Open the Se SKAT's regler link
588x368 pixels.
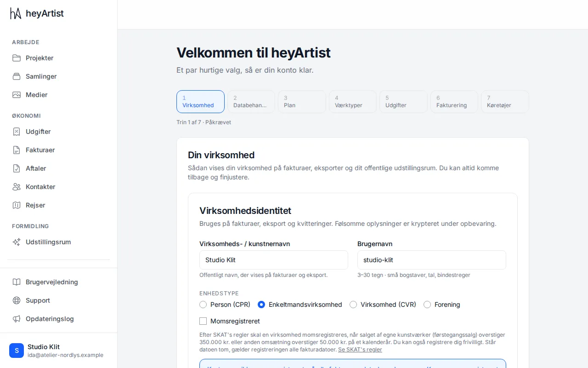(360, 350)
